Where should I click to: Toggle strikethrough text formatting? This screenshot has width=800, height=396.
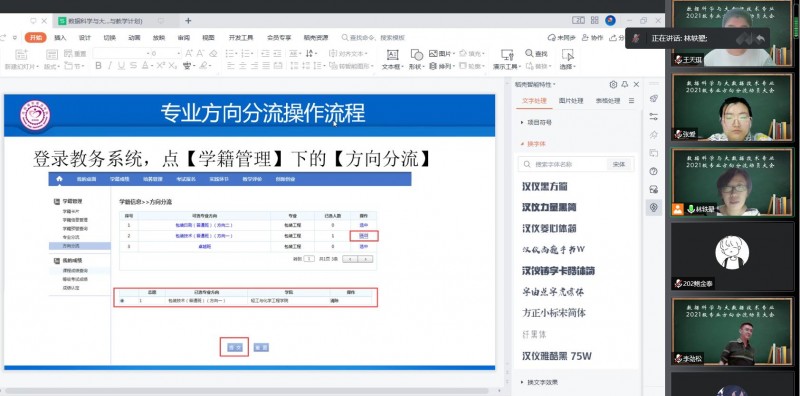point(133,65)
